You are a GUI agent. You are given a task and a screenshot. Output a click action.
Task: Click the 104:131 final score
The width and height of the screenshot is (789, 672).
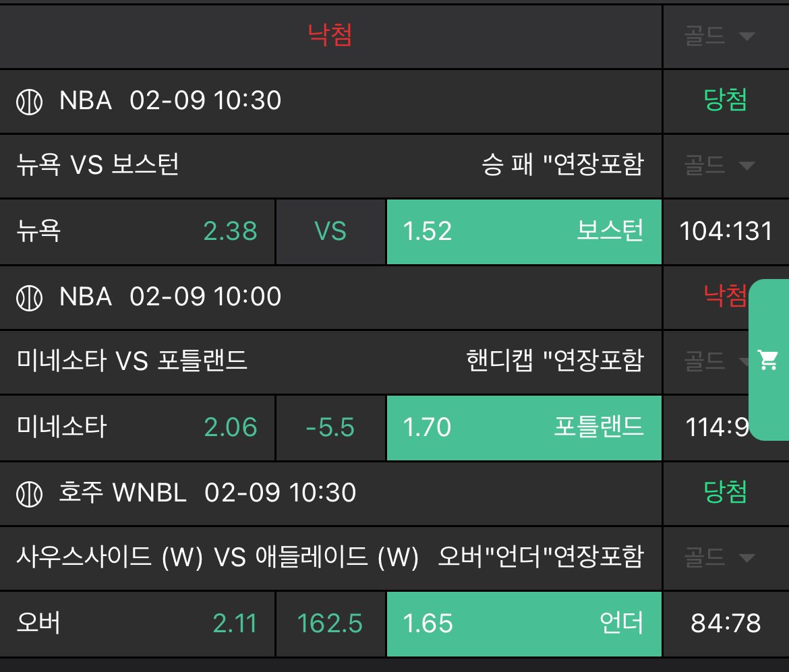click(x=726, y=232)
